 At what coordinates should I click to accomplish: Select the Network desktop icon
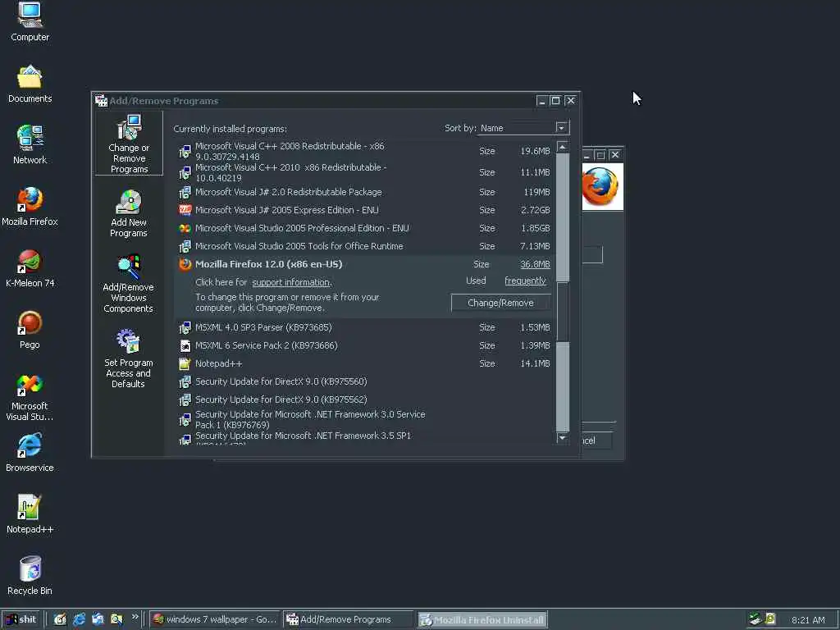point(30,144)
